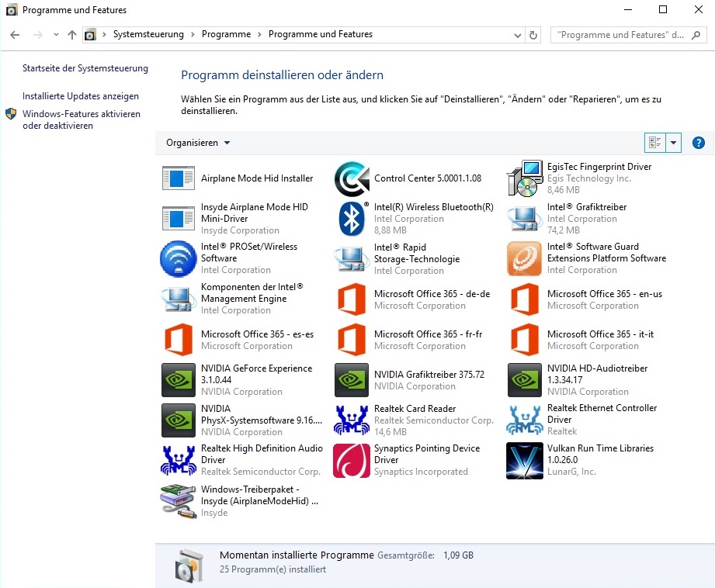Select the Control Center 5.0001.1.08 name
Viewport: 715px width, 588px height.
pyautogui.click(x=428, y=178)
